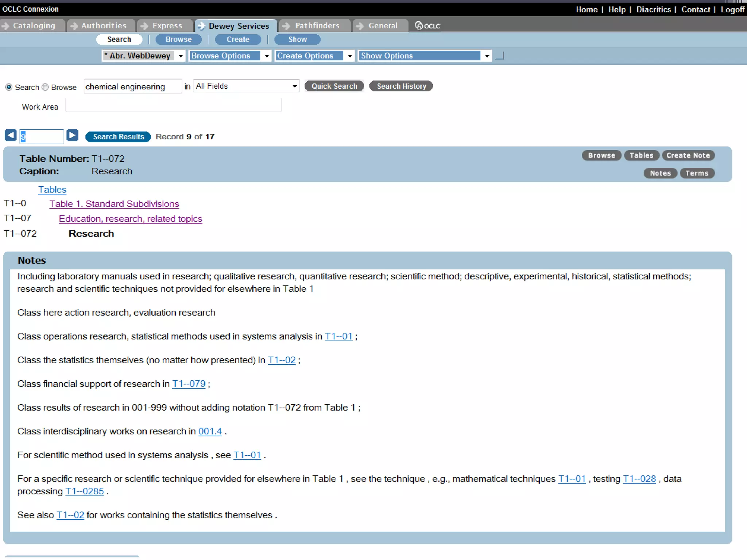
Task: Open the Search History button
Action: click(401, 86)
